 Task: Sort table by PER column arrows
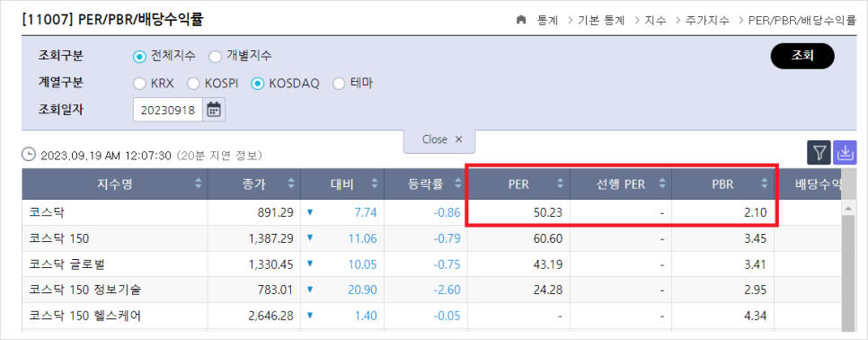560,184
